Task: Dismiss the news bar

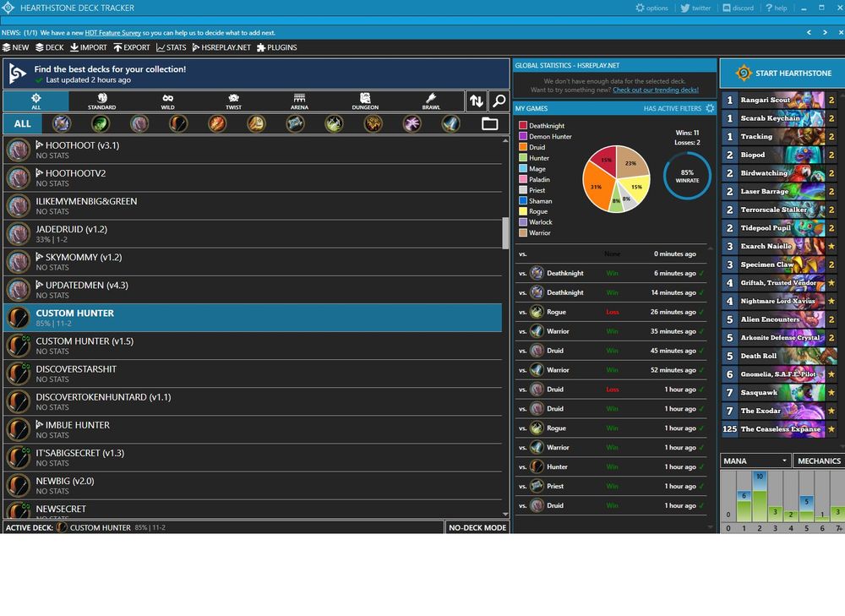Action: (841, 32)
